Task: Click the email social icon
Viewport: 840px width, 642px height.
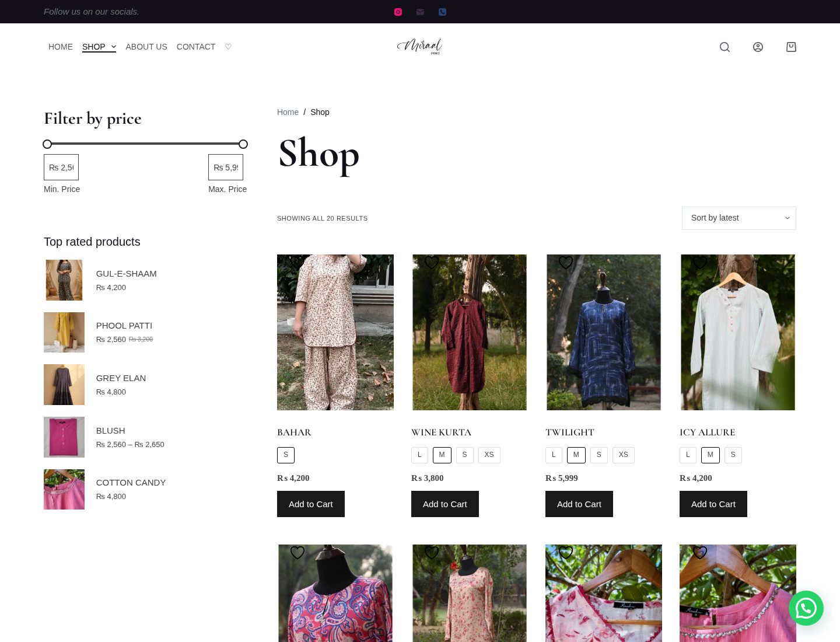Action: coord(420,12)
